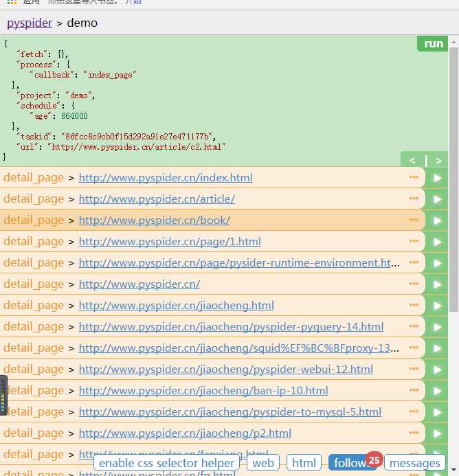Expand details of jiaocheng/p2.html row
This screenshot has height=476, width=459.
pos(414,432)
